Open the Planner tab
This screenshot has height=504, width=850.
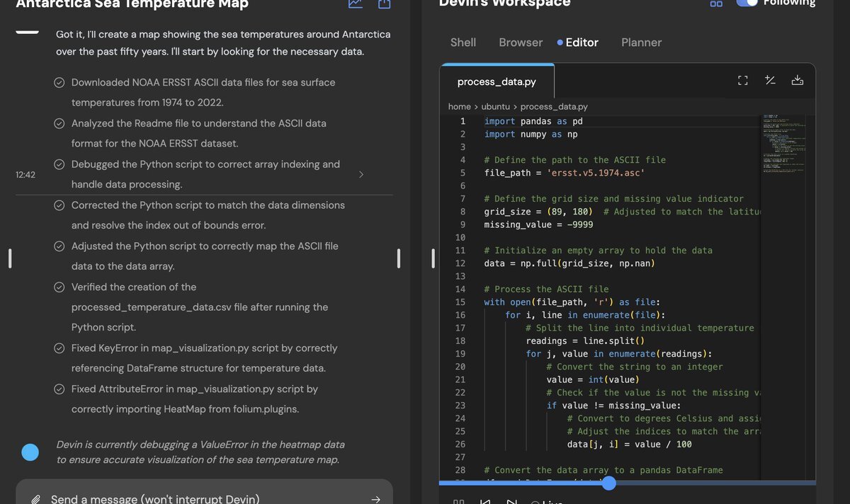(641, 42)
